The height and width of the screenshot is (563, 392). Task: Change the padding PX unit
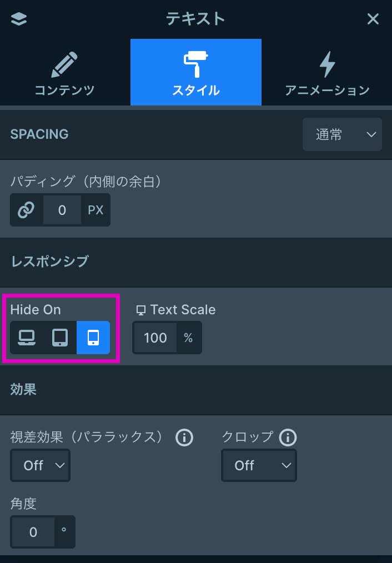[x=96, y=210]
